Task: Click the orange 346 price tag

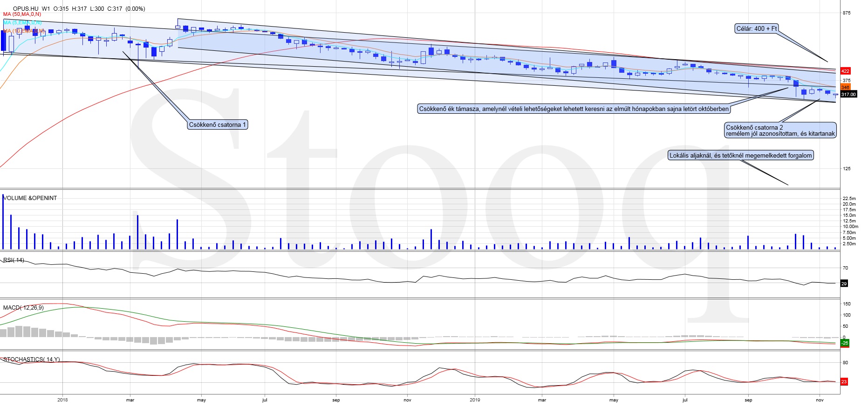Action: click(x=845, y=87)
